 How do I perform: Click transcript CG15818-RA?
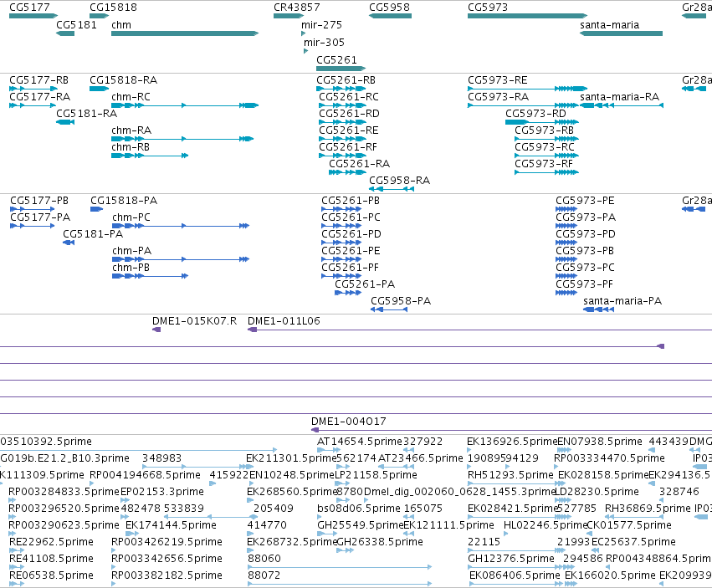(x=124, y=80)
